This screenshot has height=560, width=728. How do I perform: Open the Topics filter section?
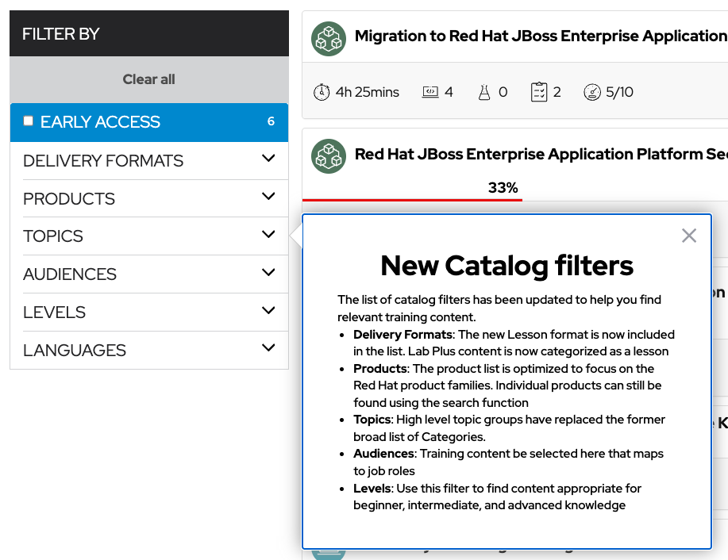[268, 235]
